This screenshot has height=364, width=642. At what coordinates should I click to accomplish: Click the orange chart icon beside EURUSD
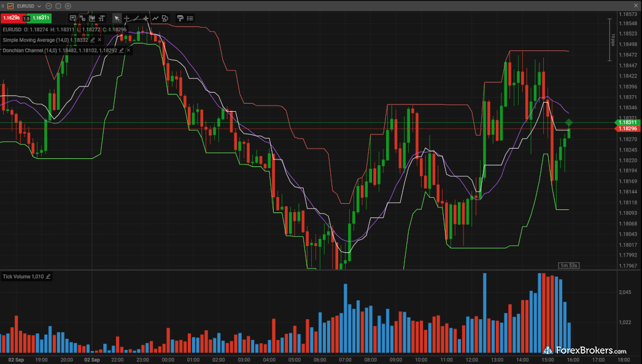tap(10, 6)
